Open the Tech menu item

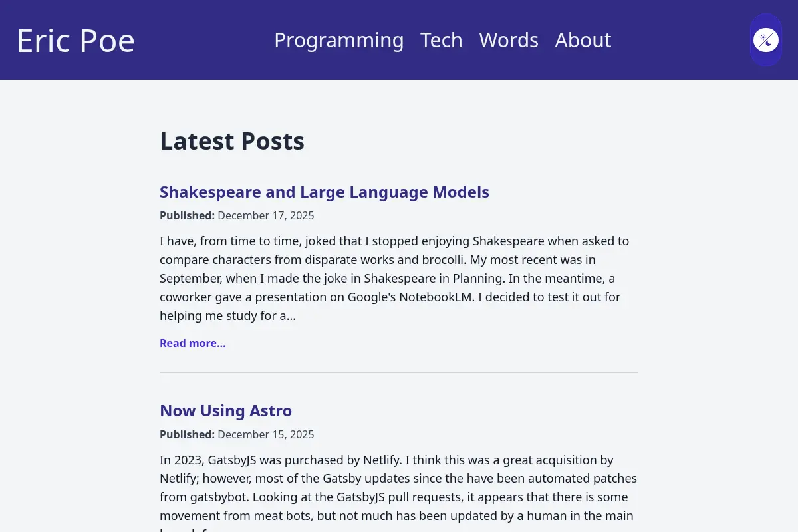(442, 40)
